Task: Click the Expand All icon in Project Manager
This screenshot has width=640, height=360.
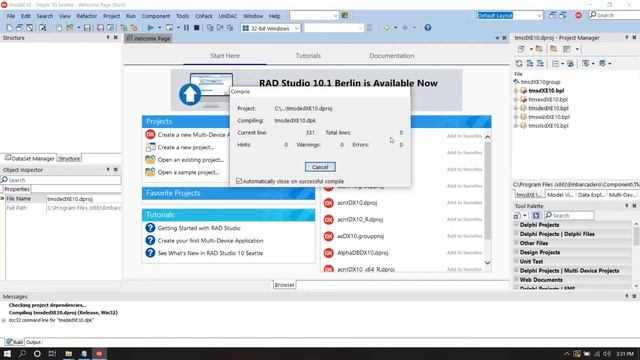Action: click(530, 64)
